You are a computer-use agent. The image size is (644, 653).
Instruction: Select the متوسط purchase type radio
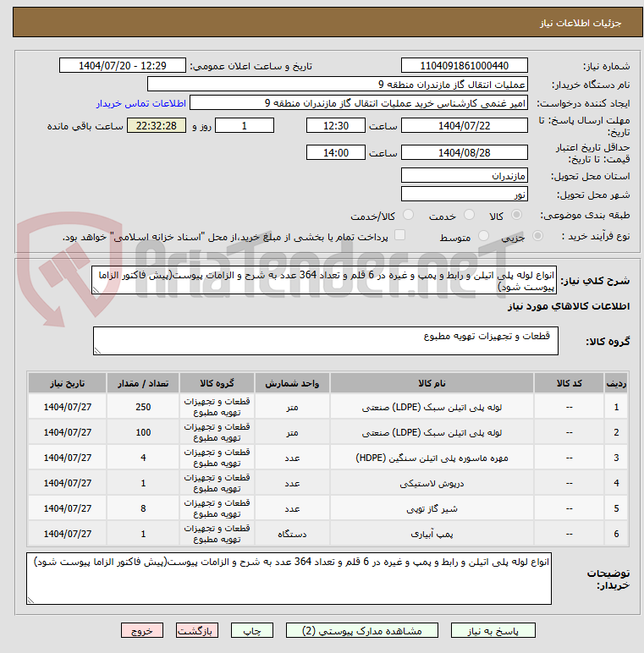[x=483, y=236]
